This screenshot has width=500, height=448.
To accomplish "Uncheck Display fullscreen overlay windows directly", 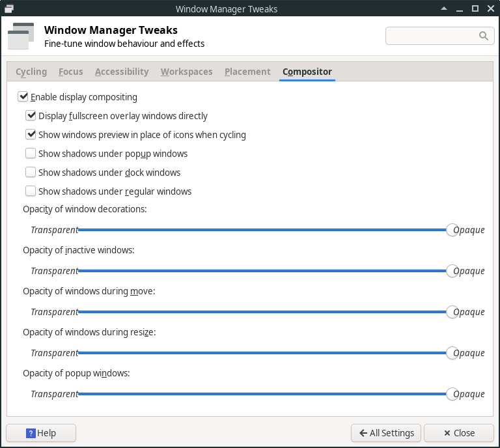I will [31, 116].
